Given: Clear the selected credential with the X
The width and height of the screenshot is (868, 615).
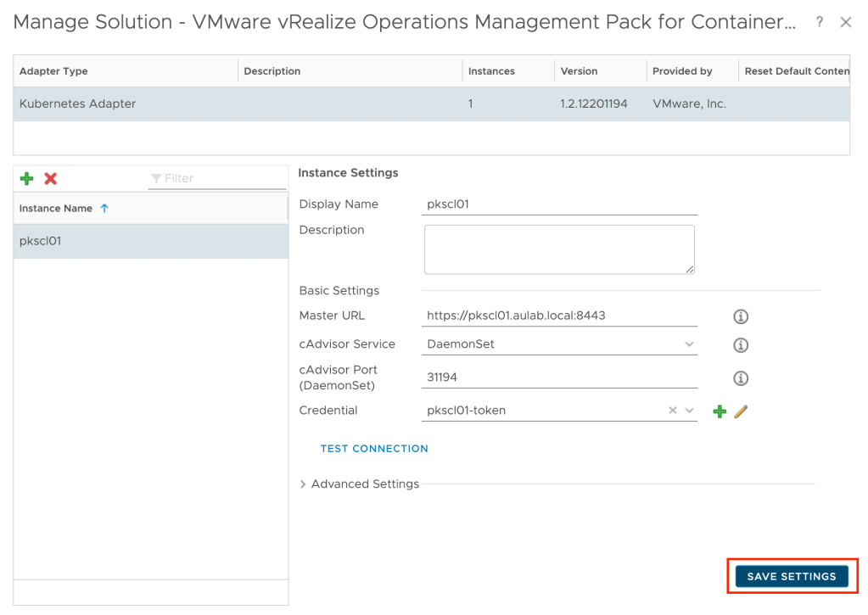Looking at the screenshot, I should (673, 411).
